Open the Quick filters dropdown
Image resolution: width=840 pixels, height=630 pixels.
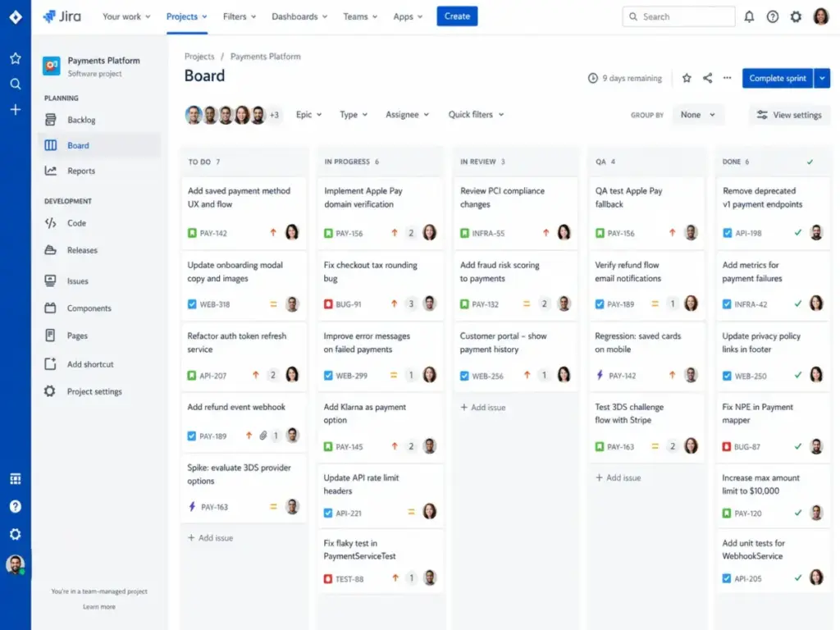(x=476, y=115)
